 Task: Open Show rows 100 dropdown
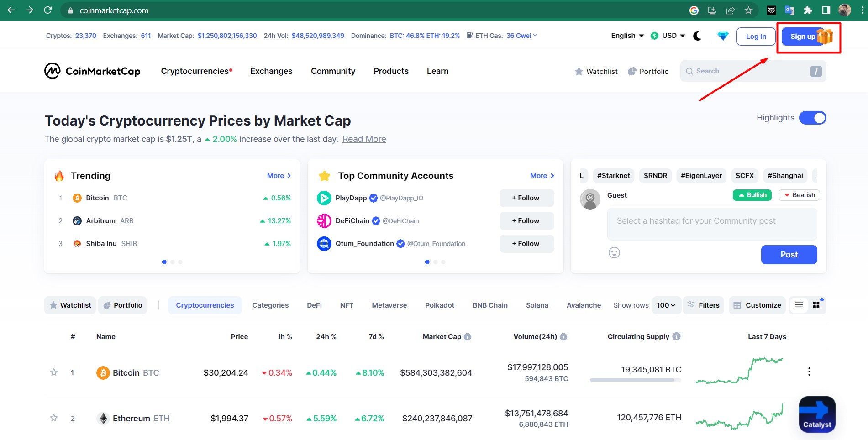pos(666,305)
